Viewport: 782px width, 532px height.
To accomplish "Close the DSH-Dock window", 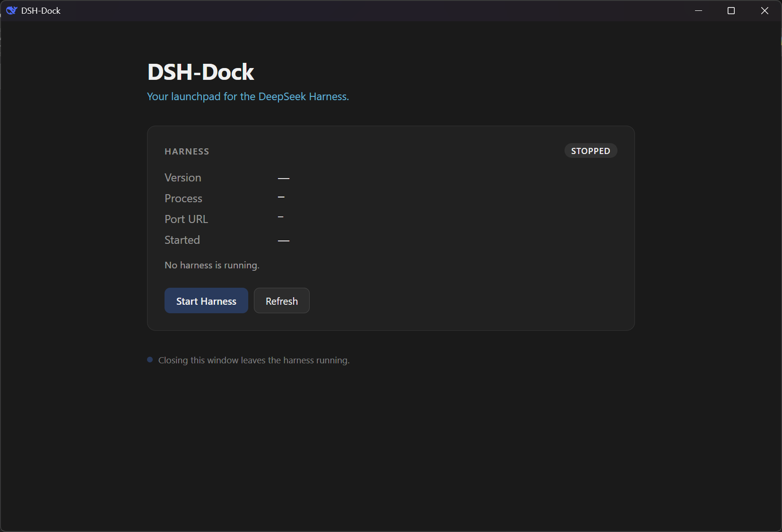I will click(765, 10).
